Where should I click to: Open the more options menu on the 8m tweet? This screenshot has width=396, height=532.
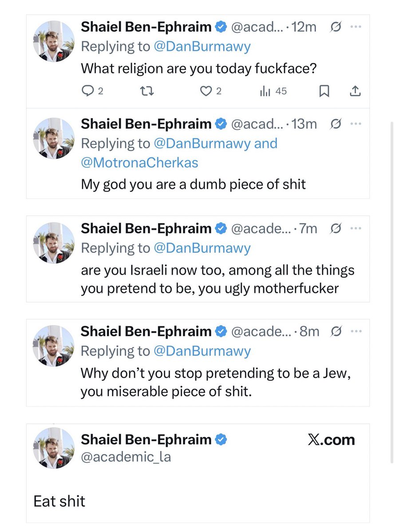tap(356, 331)
